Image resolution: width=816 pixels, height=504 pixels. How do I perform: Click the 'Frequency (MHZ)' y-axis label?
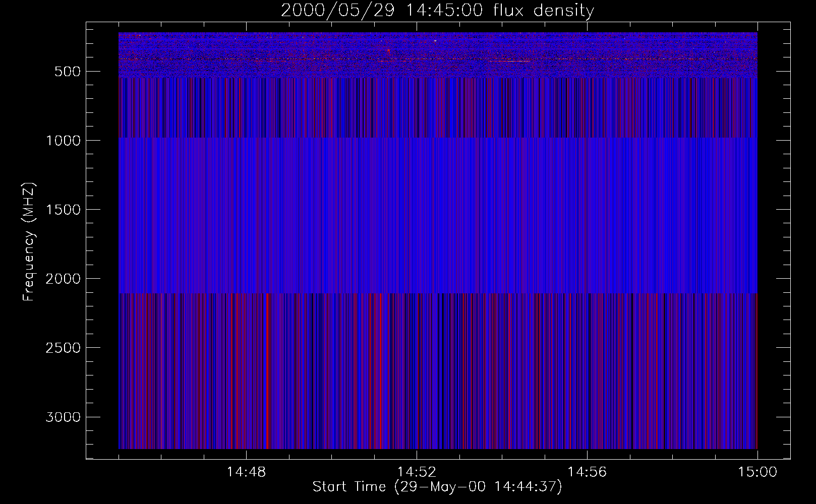point(29,241)
